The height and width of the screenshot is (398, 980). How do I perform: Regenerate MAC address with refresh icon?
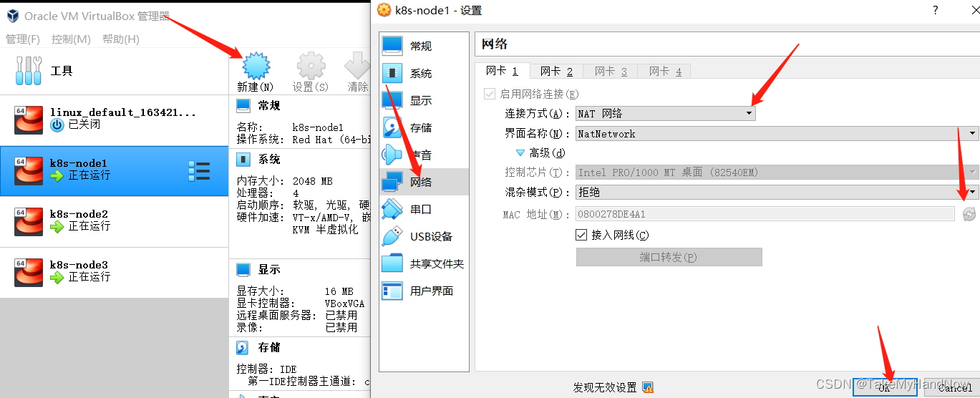(969, 213)
